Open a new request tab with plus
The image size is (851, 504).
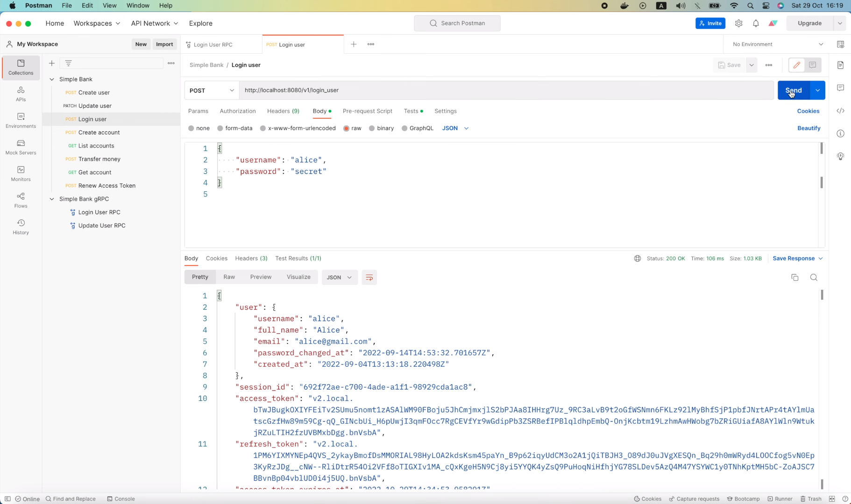(354, 44)
